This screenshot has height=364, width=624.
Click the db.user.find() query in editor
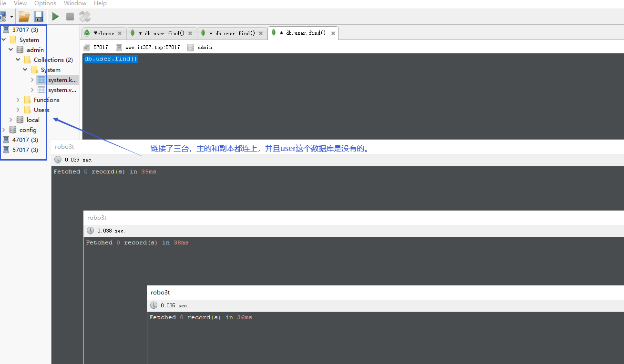tap(111, 59)
